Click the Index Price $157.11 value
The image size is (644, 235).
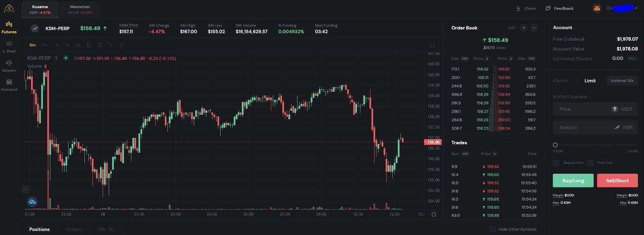pos(126,32)
